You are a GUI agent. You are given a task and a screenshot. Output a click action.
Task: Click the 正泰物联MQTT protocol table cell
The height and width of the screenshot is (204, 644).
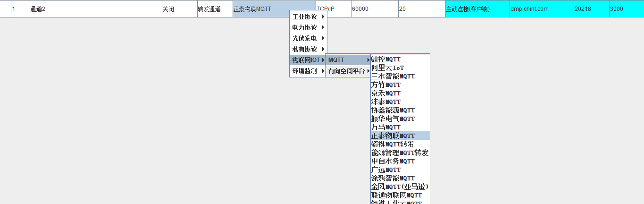[x=274, y=9]
